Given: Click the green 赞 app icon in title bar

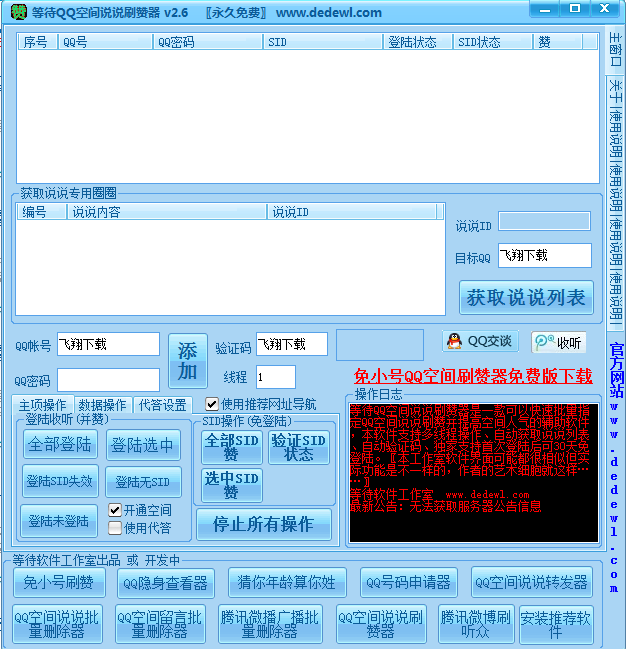Looking at the screenshot, I should point(18,12).
